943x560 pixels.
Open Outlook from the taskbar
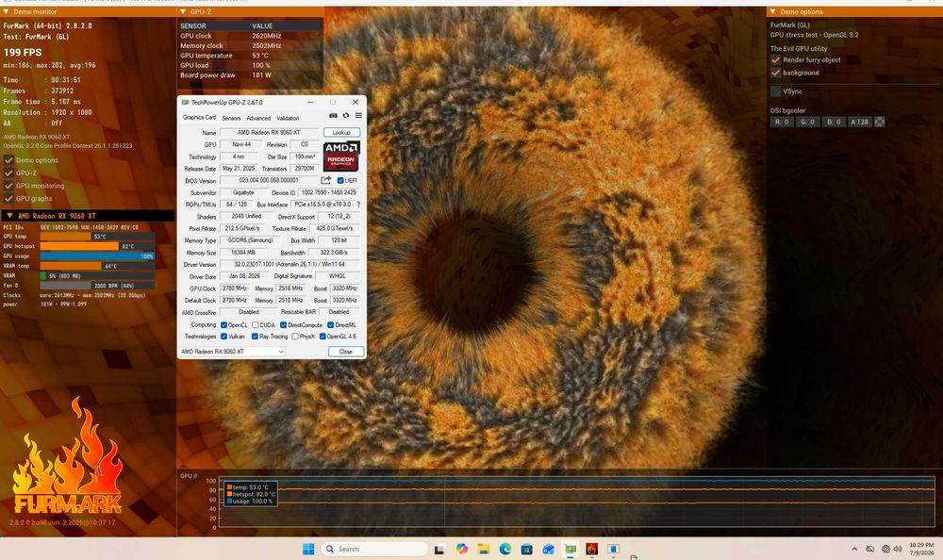[x=549, y=549]
